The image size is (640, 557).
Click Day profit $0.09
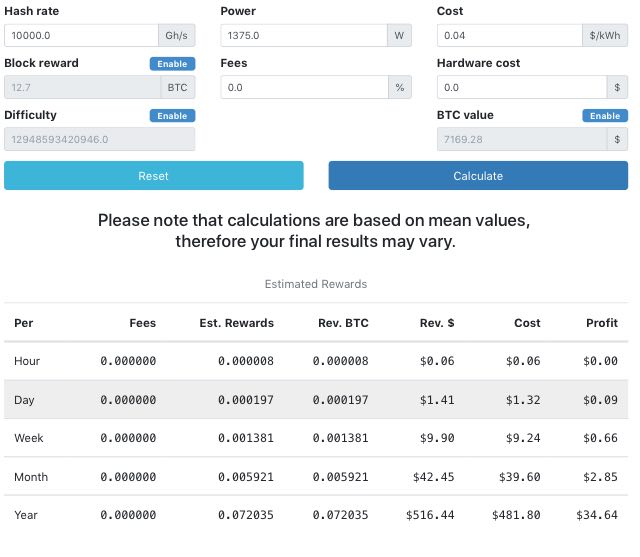pyautogui.click(x=600, y=400)
